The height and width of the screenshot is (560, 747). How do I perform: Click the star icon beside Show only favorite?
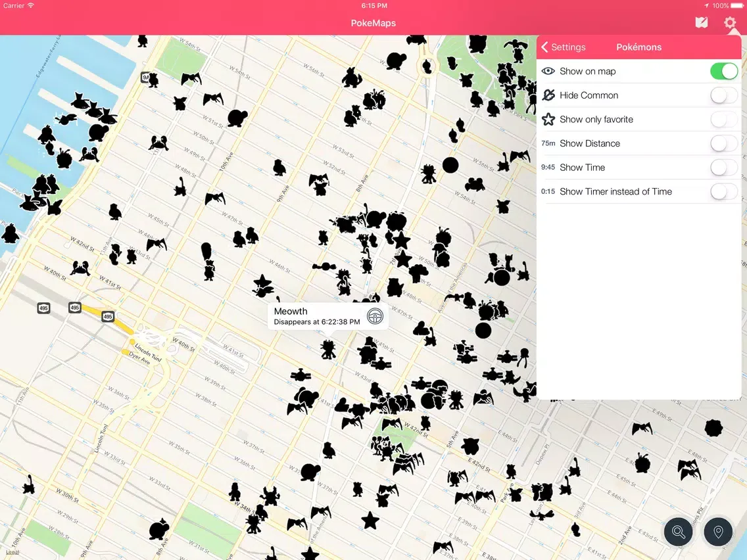[x=548, y=119]
